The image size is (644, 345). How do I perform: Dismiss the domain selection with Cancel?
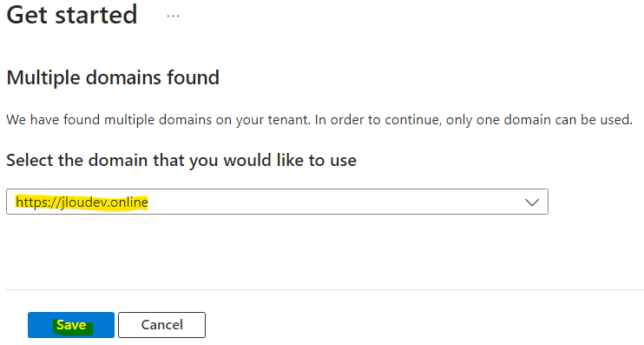tap(161, 325)
